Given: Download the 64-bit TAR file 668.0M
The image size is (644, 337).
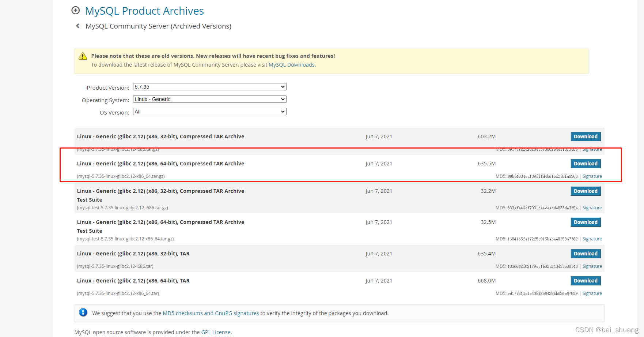Looking at the screenshot, I should coord(585,281).
